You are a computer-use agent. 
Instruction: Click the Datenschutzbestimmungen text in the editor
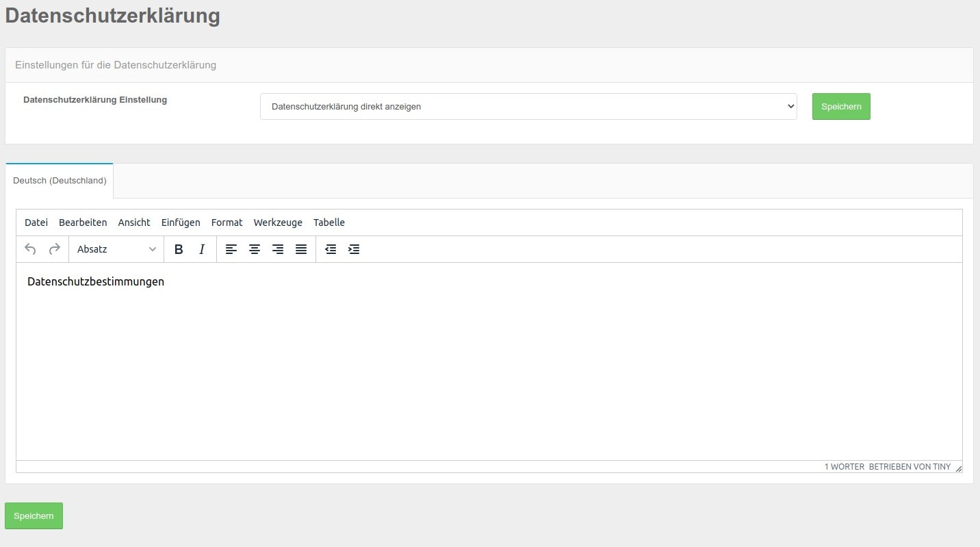[x=95, y=281]
